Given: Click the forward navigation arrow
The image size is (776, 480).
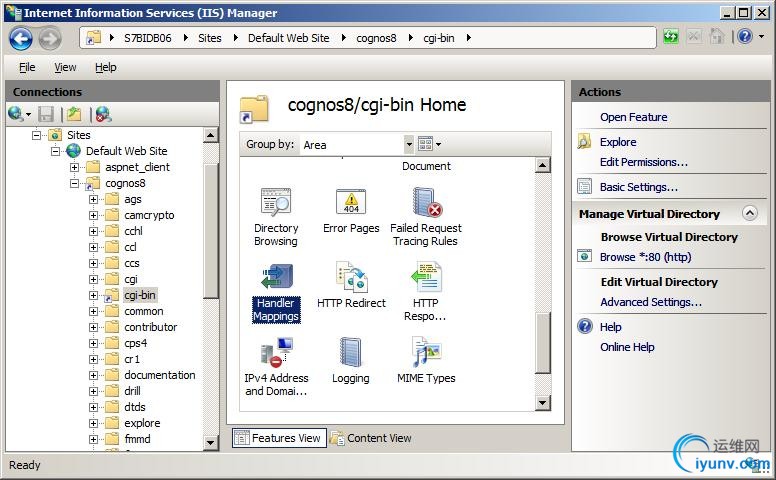Looking at the screenshot, I should (x=50, y=38).
